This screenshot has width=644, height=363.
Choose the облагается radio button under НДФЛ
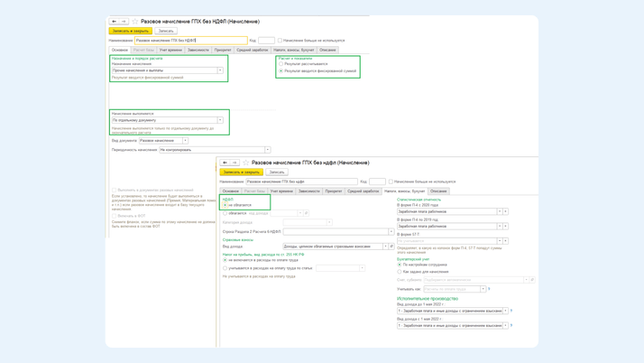click(225, 213)
